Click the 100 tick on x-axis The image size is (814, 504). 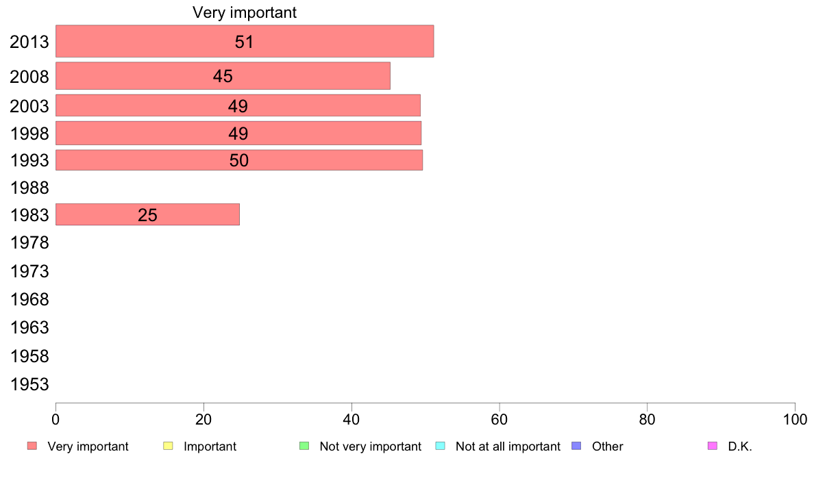[x=795, y=419]
